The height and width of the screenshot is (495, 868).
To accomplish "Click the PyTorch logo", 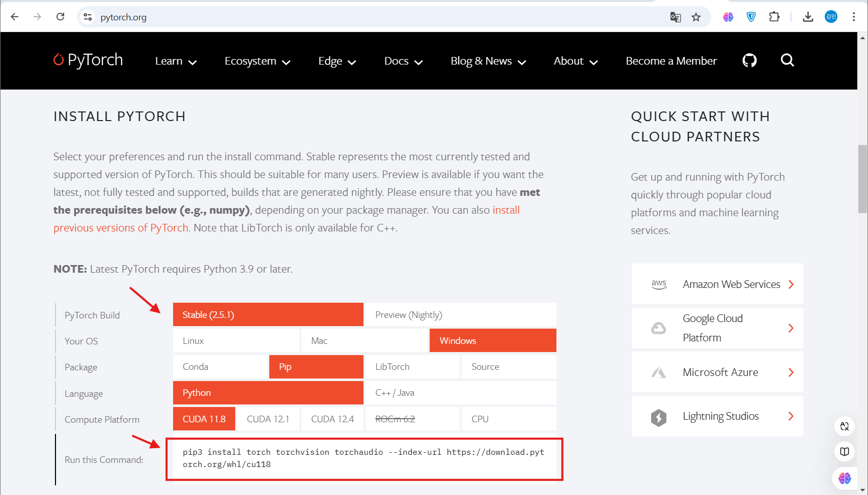I will point(88,60).
